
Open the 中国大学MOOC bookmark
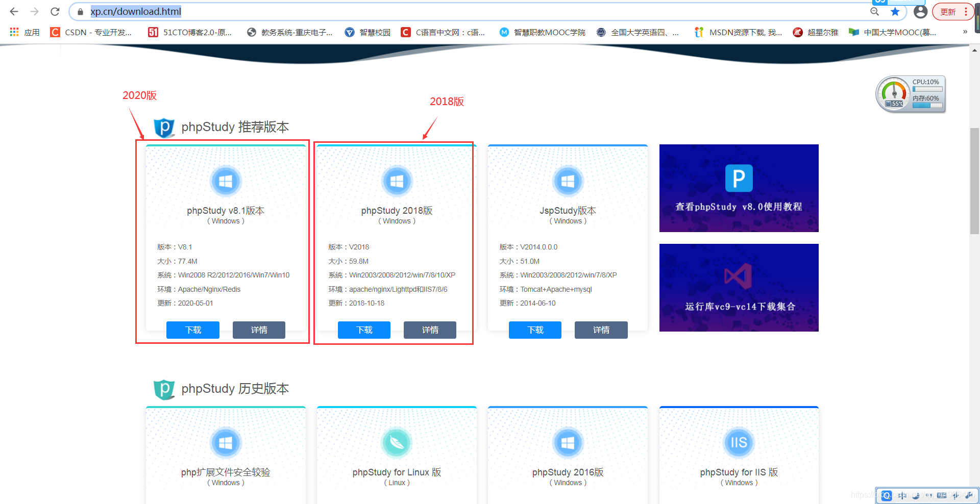[892, 32]
